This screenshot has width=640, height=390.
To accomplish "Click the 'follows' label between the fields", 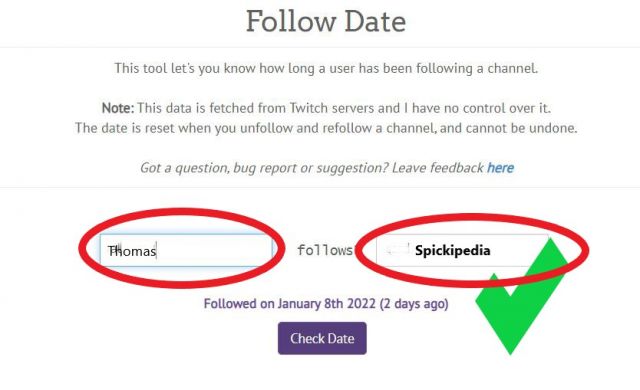I will [325, 250].
